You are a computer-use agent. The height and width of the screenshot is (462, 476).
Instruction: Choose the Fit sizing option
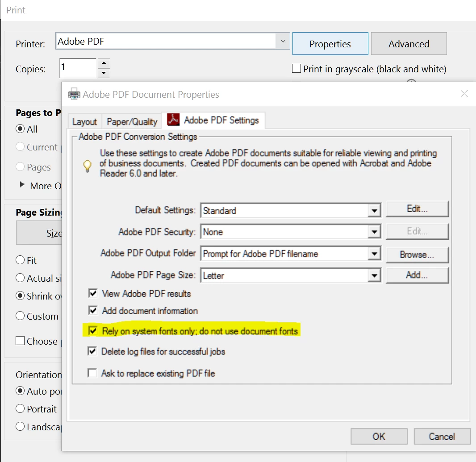pyautogui.click(x=20, y=260)
